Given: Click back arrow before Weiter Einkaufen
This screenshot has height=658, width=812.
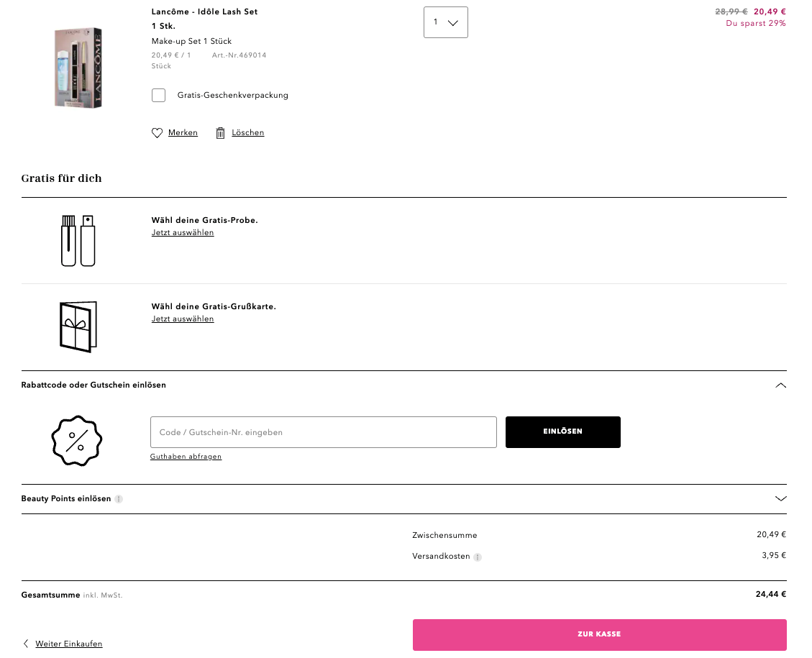Looking at the screenshot, I should click(26, 644).
